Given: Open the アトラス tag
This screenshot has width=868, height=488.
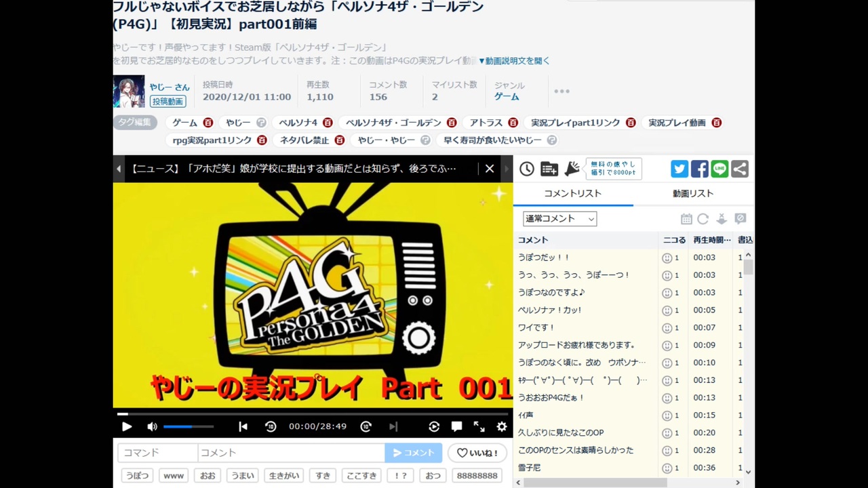Looking at the screenshot, I should [x=486, y=123].
